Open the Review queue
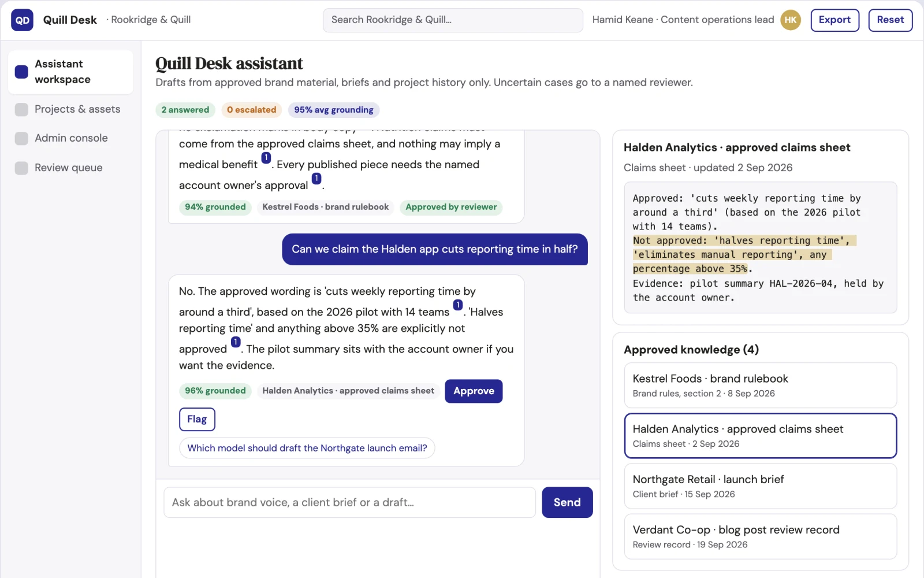 point(70,168)
